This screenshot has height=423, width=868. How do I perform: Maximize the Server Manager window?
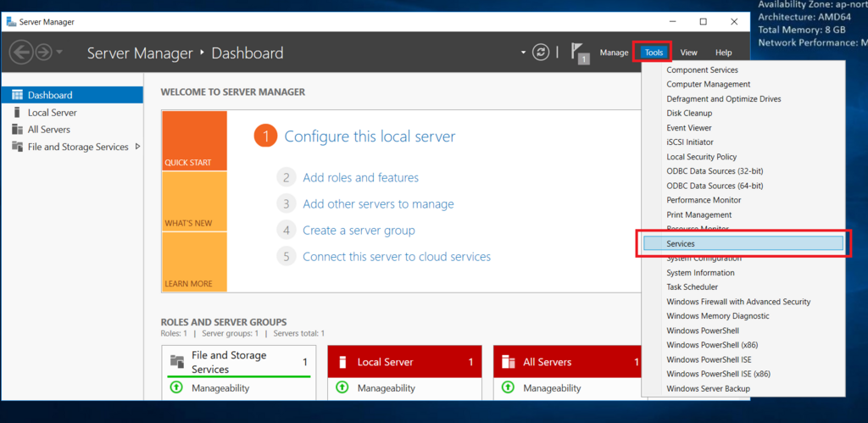[x=703, y=22]
